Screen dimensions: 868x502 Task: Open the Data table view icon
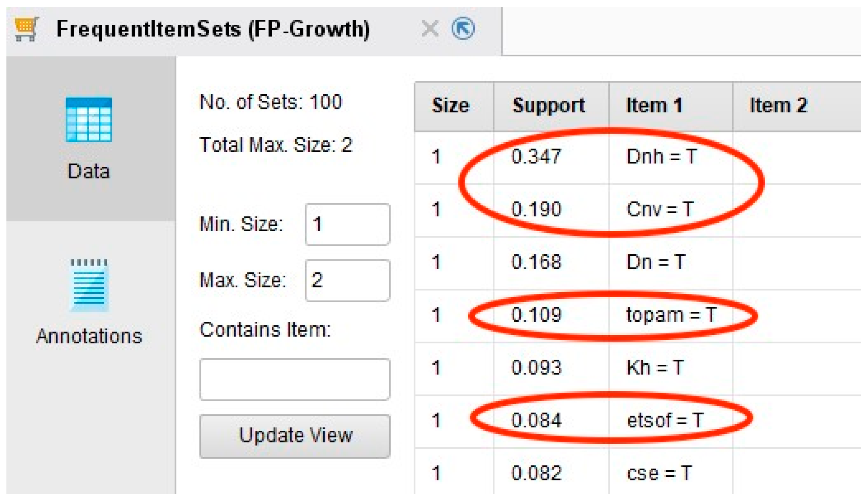point(89,120)
